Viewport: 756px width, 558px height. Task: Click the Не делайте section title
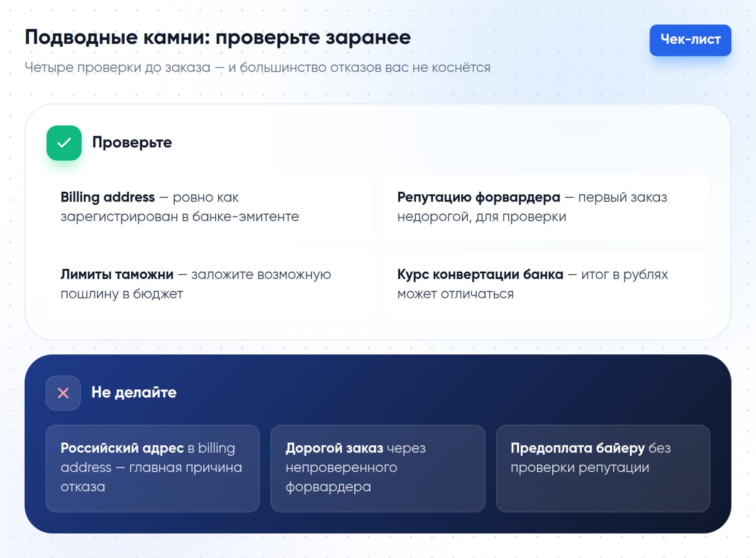coord(134,393)
